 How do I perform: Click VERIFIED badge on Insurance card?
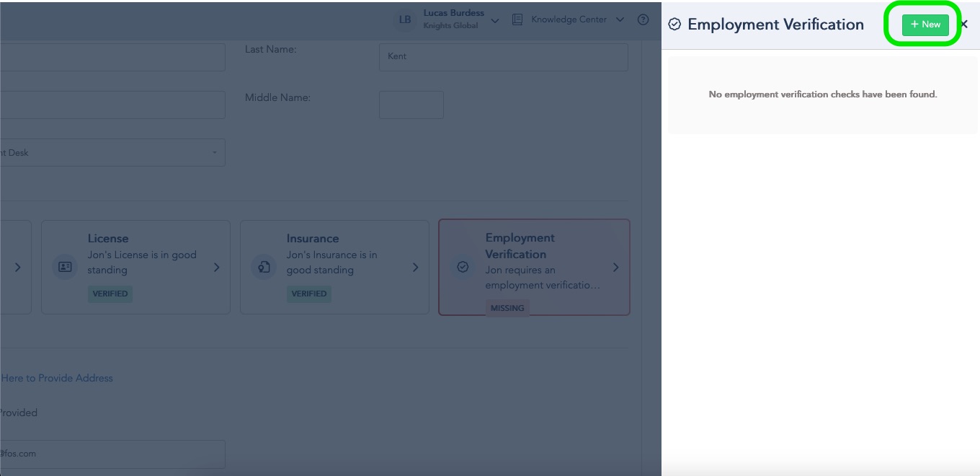click(x=309, y=294)
